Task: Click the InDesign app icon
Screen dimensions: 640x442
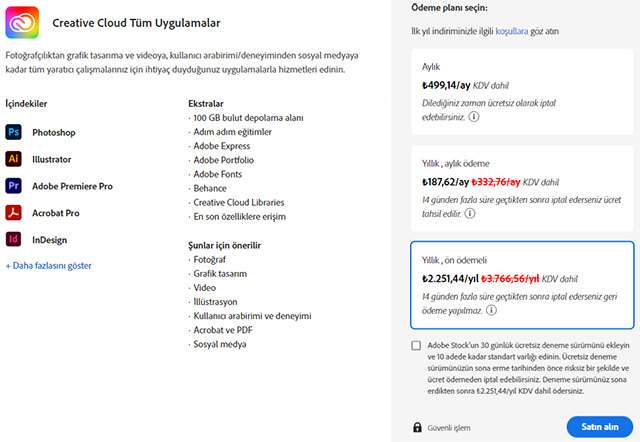Action: click(x=14, y=239)
